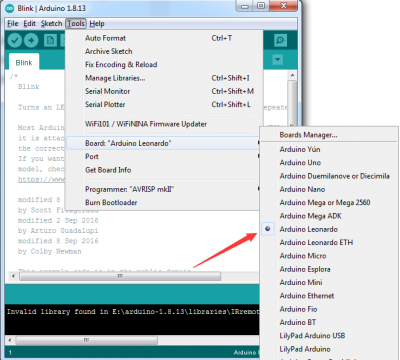Image resolution: width=400 pixels, height=360 pixels.
Task: Open the Serial Monitor magnifier icon
Action: [280, 40]
